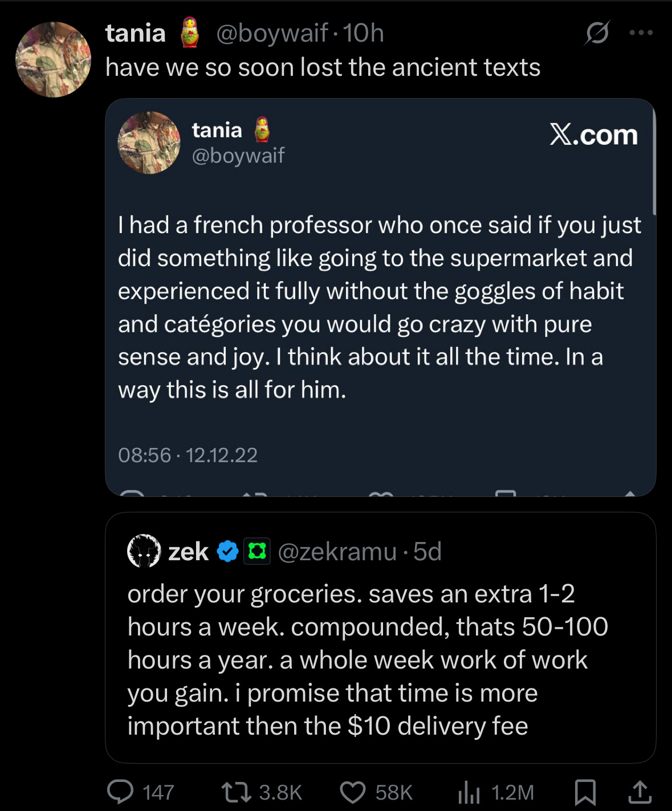Screen dimensions: 672x811
Task: Click the 58K likes count
Action: coord(393,792)
